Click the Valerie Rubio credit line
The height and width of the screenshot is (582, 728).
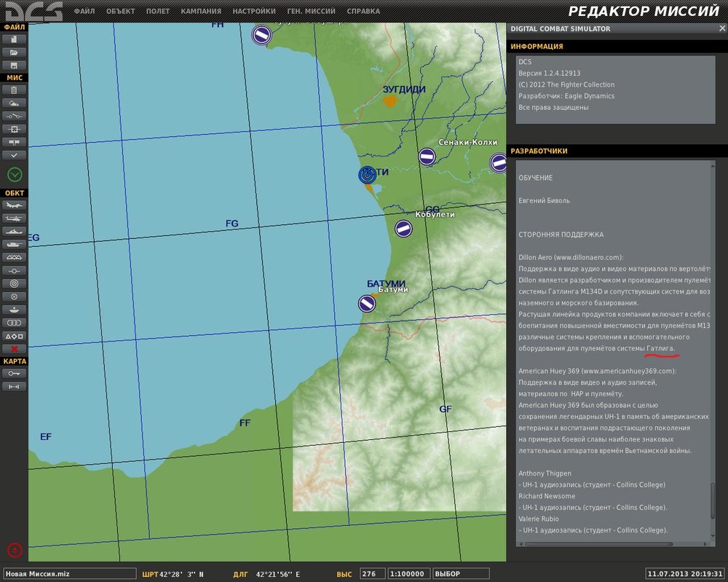click(x=538, y=519)
